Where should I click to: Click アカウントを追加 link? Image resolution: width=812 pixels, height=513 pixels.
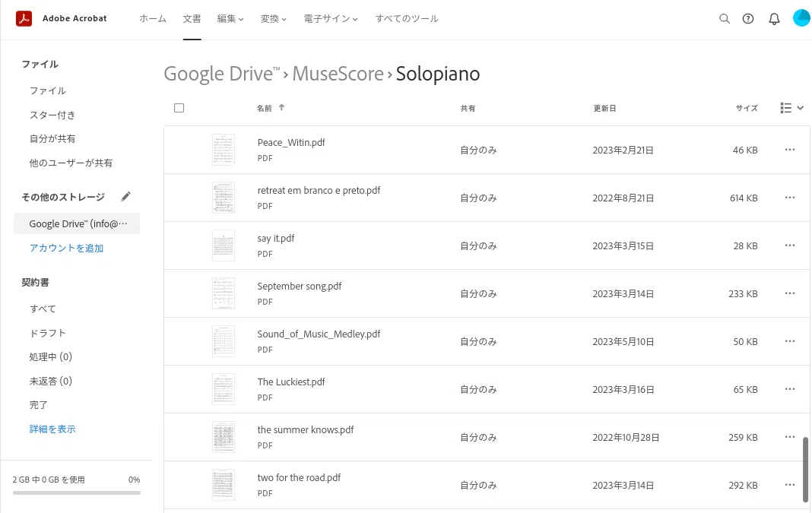tap(66, 248)
